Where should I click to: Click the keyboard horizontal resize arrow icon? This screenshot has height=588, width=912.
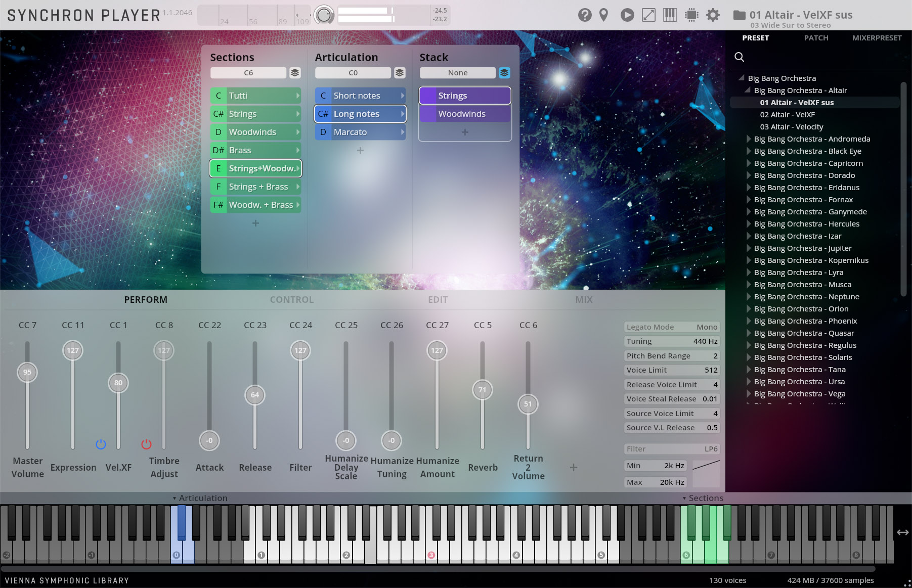click(x=903, y=532)
